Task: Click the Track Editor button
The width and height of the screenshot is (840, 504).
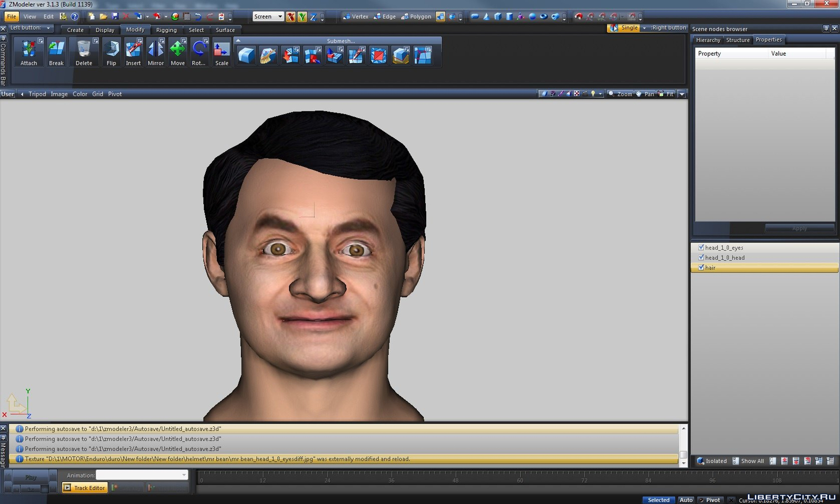Action: [85, 488]
